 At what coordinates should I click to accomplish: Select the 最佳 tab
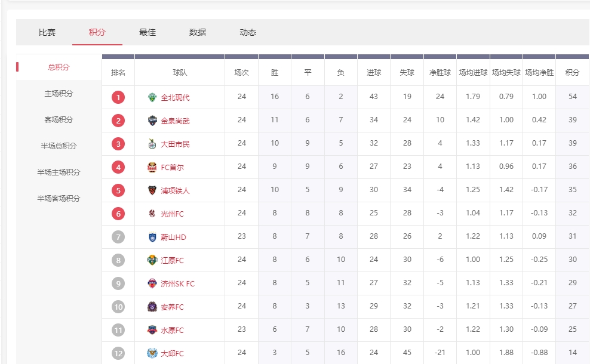147,32
